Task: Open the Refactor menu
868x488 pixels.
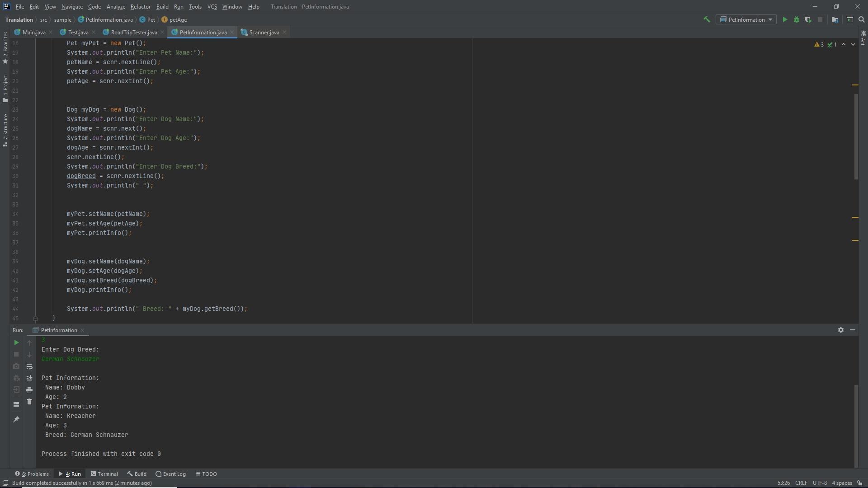Action: click(x=140, y=7)
